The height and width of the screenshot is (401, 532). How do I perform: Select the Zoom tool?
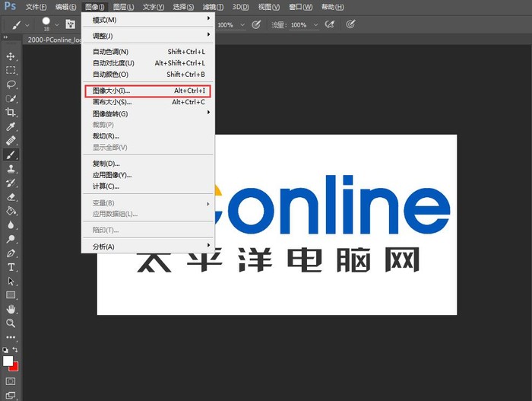point(11,323)
